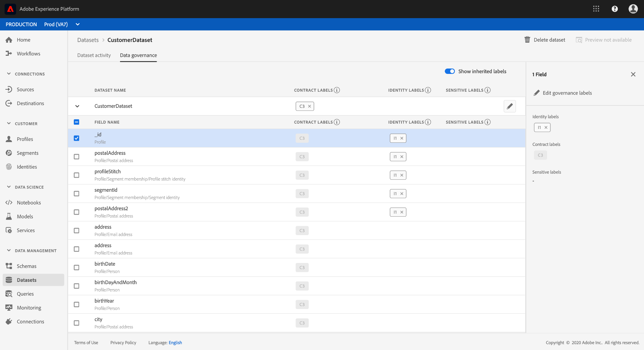The height and width of the screenshot is (350, 644).
Task: Click the Services sidebar icon
Action: (x=9, y=230)
